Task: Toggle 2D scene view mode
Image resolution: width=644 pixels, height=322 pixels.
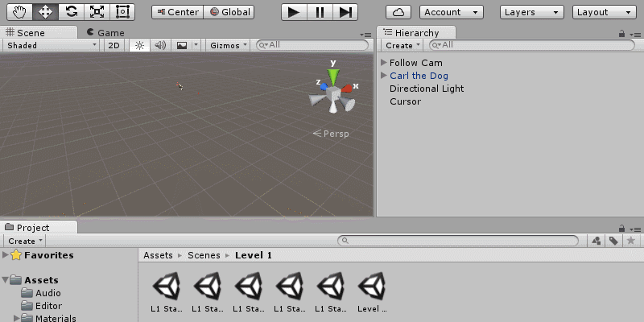Action: click(x=114, y=46)
